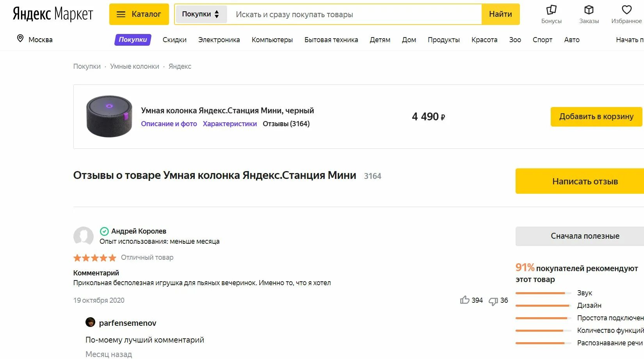Open Избранное favorites heart icon
The height and width of the screenshot is (359, 644).
coord(626,10)
